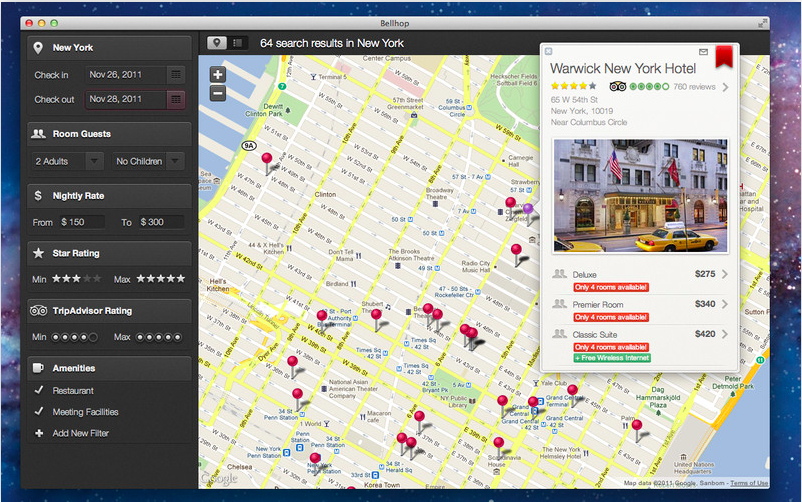Click the red pin near Port Authority Bus Terminal
This screenshot has width=802, height=502.
pyautogui.click(x=322, y=316)
